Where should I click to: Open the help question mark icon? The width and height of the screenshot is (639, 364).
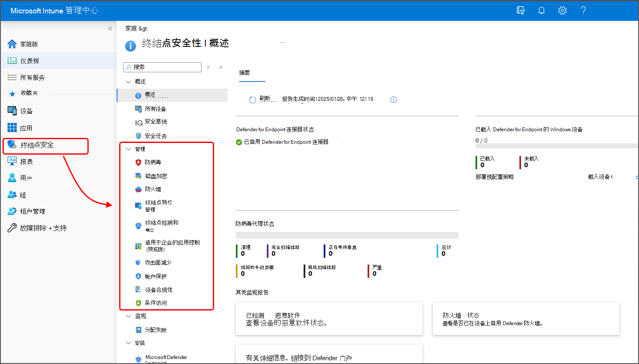(x=583, y=10)
